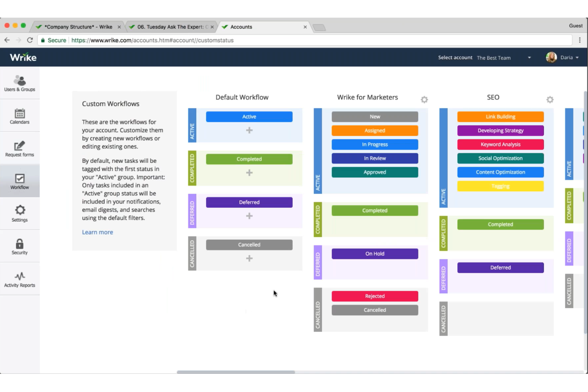Click Daria's profile avatar
The height and width of the screenshot is (392, 588).
click(x=551, y=58)
